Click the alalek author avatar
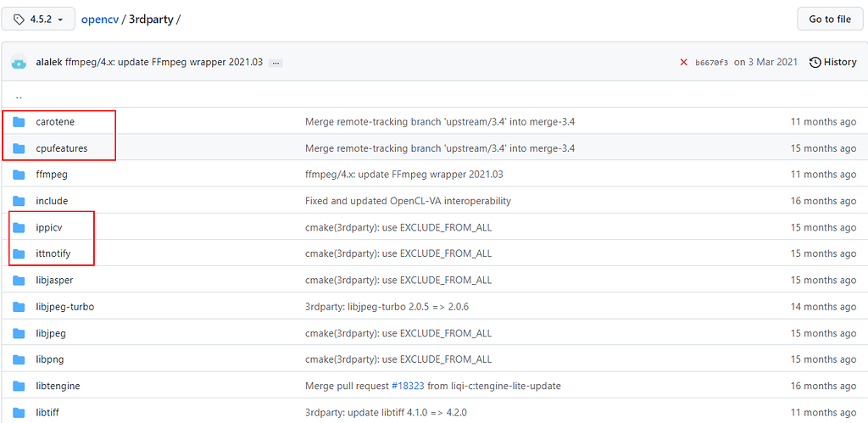 pos(19,62)
